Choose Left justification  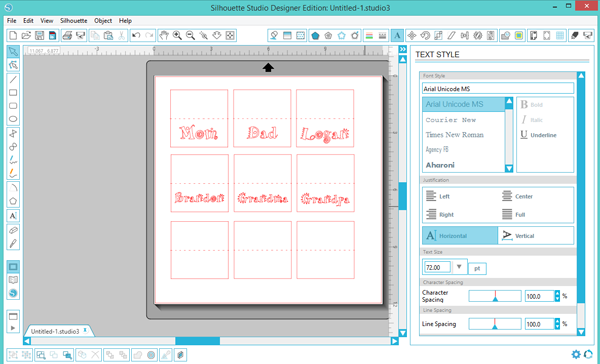coord(438,196)
